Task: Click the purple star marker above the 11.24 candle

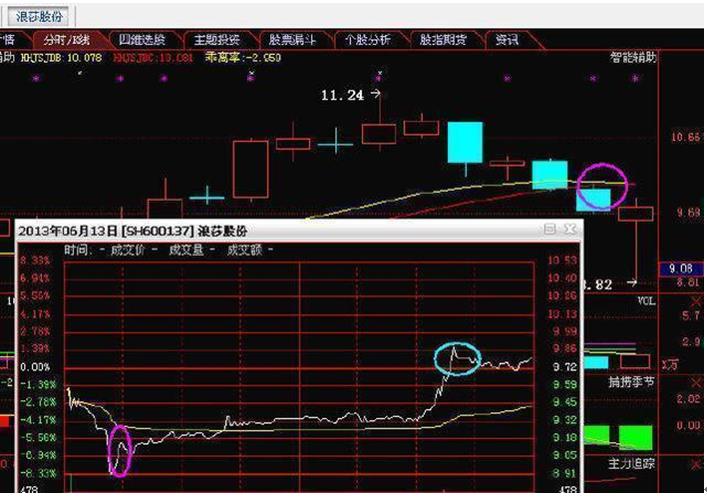Action: [378, 78]
